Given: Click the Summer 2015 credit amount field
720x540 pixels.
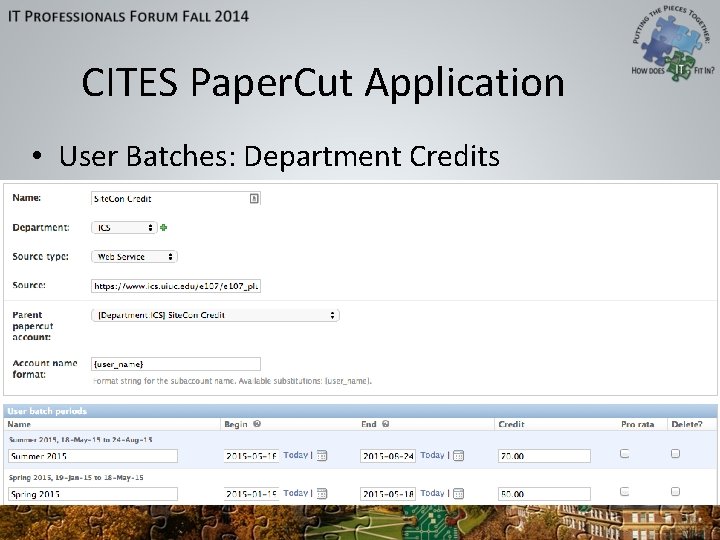Looking at the screenshot, I should 544,456.
